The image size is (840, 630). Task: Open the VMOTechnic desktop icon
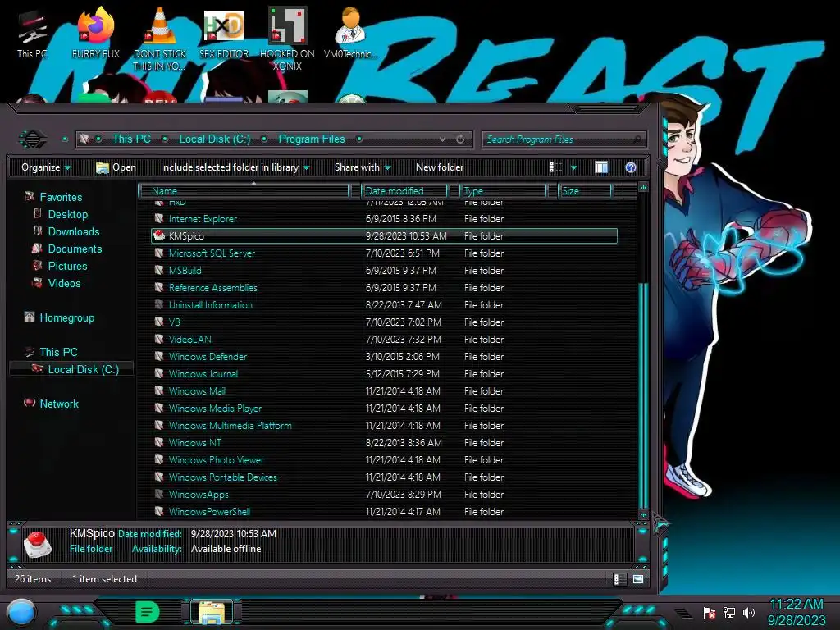[351, 34]
